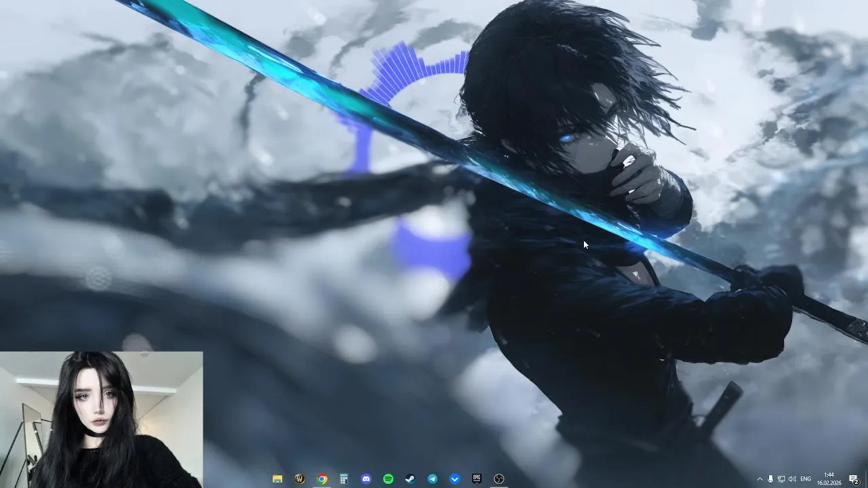Screen dimensions: 868x488
Task: Open Google Chrome on the taskbar
Action: (322, 479)
